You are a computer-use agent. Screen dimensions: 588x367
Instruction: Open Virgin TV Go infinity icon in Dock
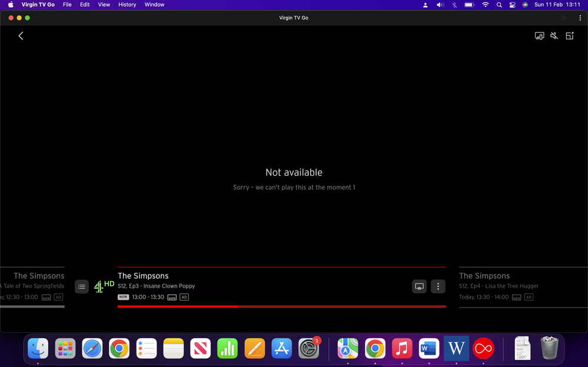(483, 348)
